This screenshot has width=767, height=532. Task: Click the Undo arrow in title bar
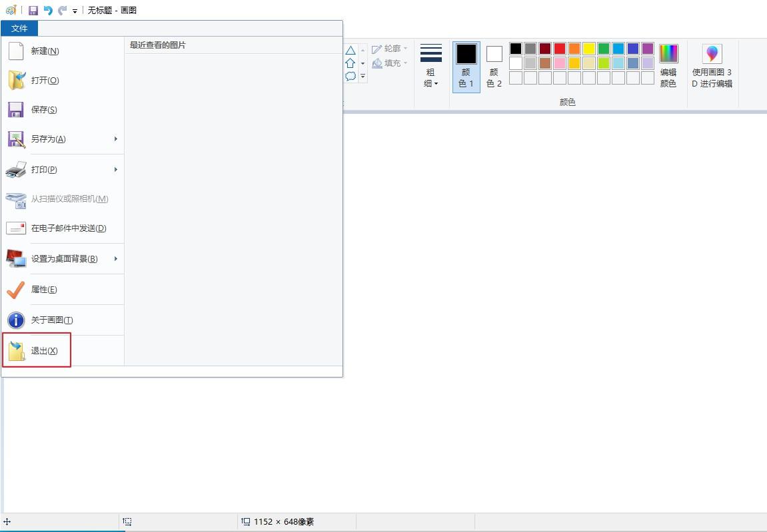point(48,10)
